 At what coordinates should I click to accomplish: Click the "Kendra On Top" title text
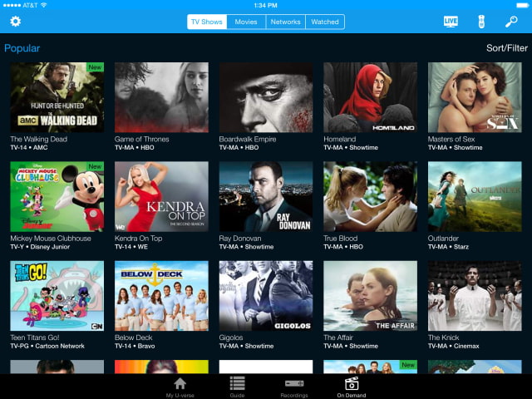(139, 239)
